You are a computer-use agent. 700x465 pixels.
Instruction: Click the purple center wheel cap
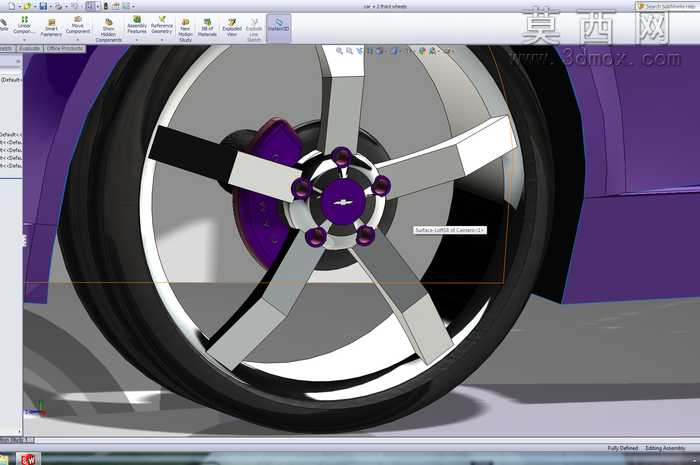tap(343, 202)
